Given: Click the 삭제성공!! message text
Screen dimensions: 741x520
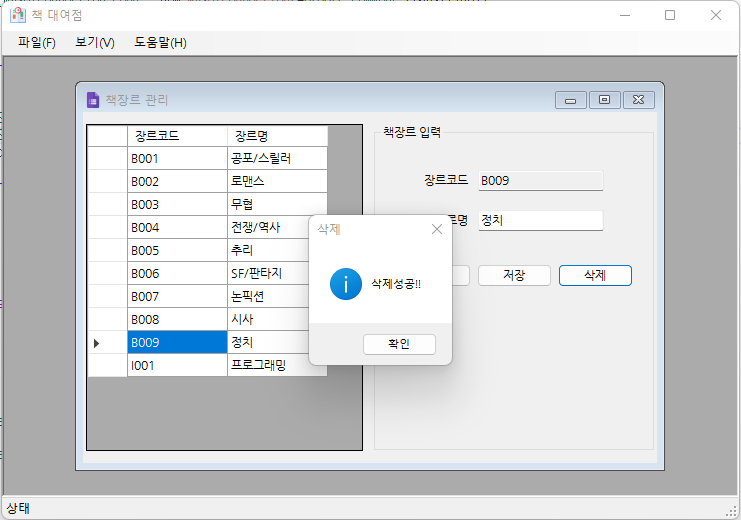Looking at the screenshot, I should (x=396, y=284).
